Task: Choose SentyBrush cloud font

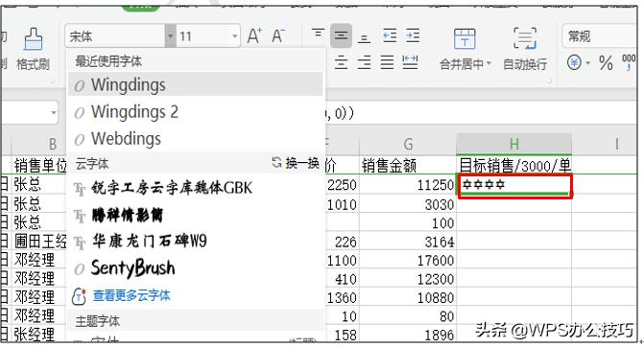Action: pyautogui.click(x=196, y=268)
